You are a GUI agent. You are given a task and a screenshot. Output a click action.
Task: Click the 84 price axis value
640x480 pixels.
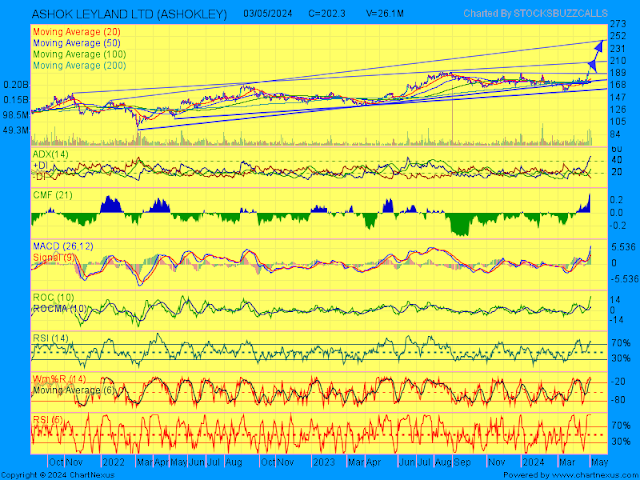(x=616, y=134)
